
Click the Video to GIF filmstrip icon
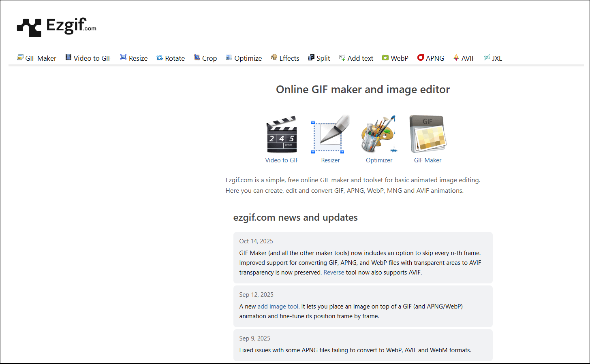(68, 57)
